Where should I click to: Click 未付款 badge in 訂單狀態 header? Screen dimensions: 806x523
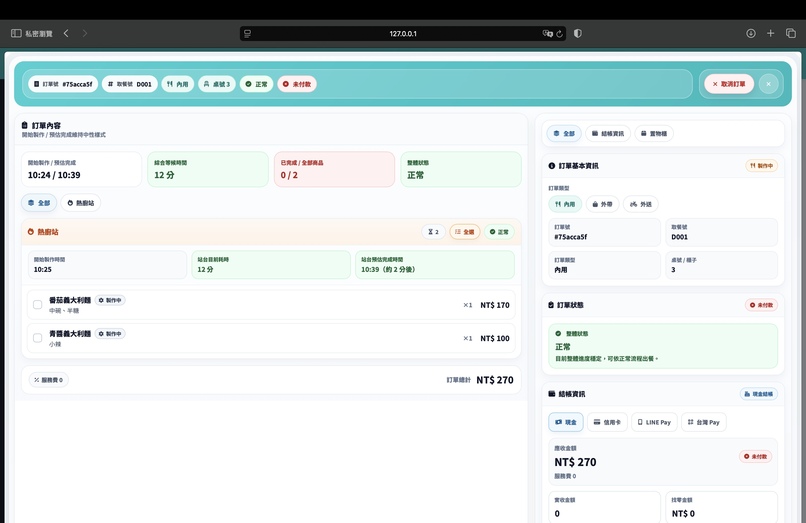(x=761, y=305)
